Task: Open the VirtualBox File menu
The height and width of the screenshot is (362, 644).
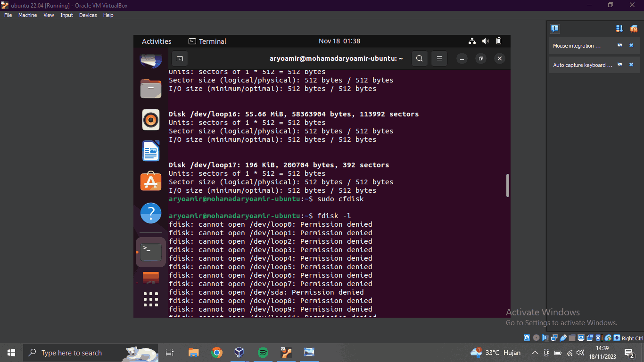Action: coord(8,15)
